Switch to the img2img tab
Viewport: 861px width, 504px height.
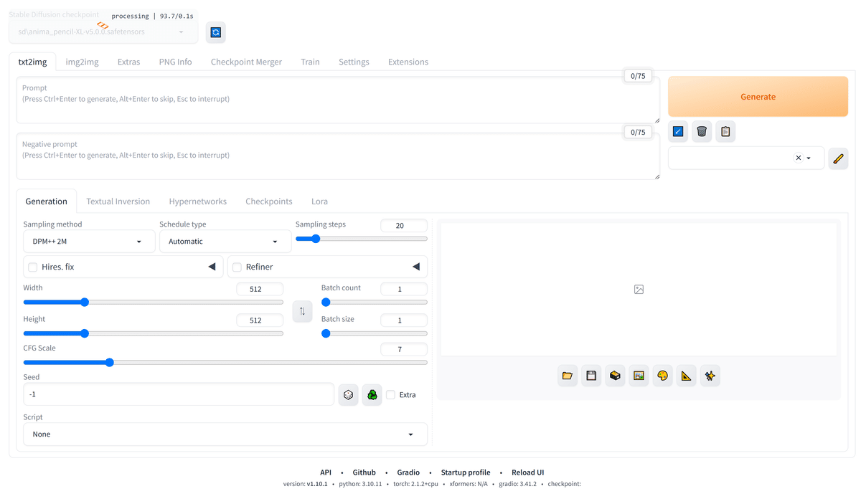click(81, 62)
